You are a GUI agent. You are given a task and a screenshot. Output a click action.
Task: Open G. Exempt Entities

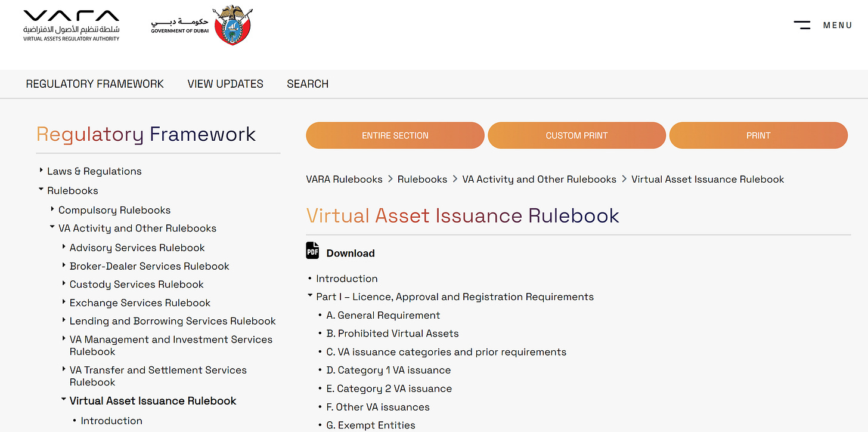(x=371, y=425)
